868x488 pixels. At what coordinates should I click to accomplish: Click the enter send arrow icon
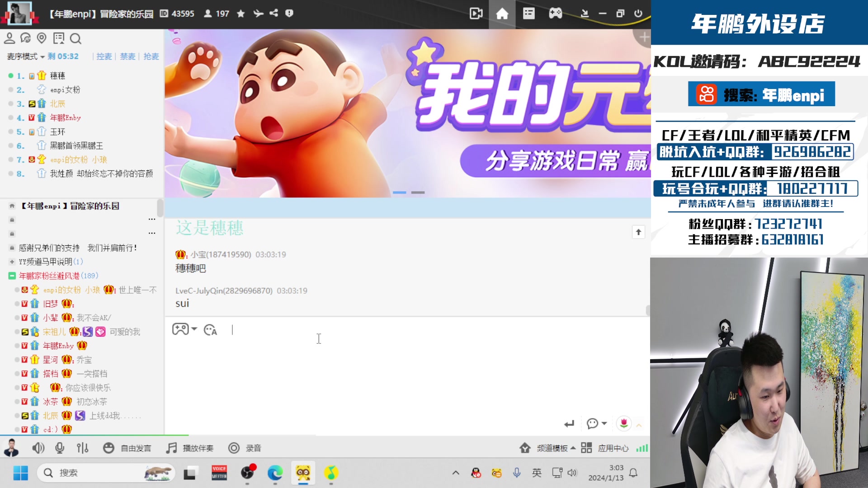[x=569, y=424]
